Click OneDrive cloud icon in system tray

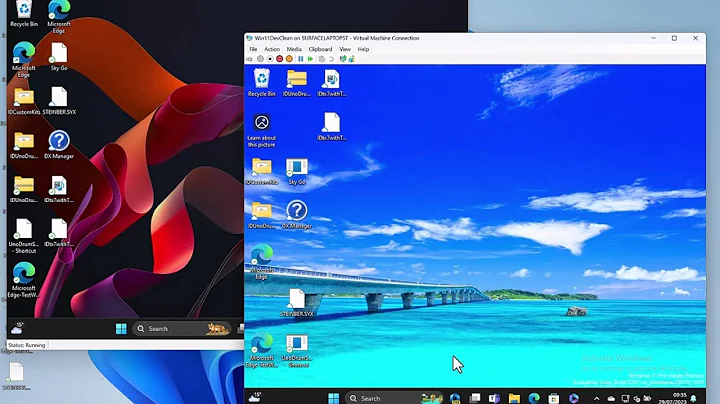(611, 398)
